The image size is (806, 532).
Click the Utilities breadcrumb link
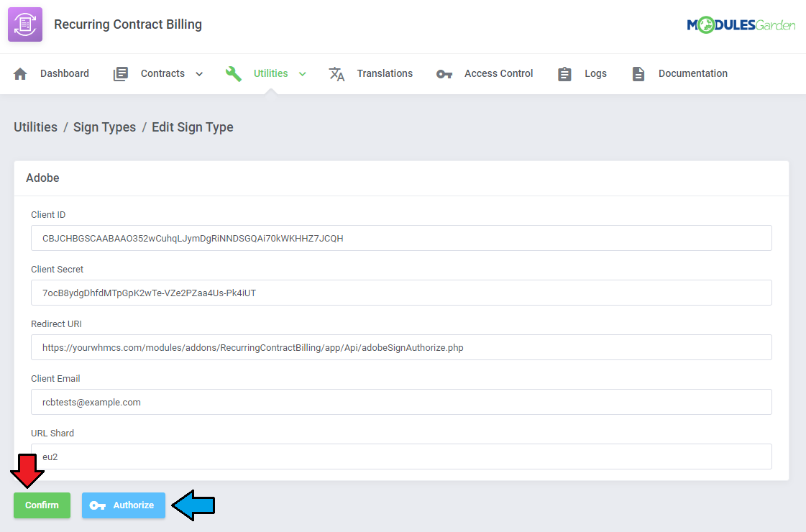[x=35, y=127]
